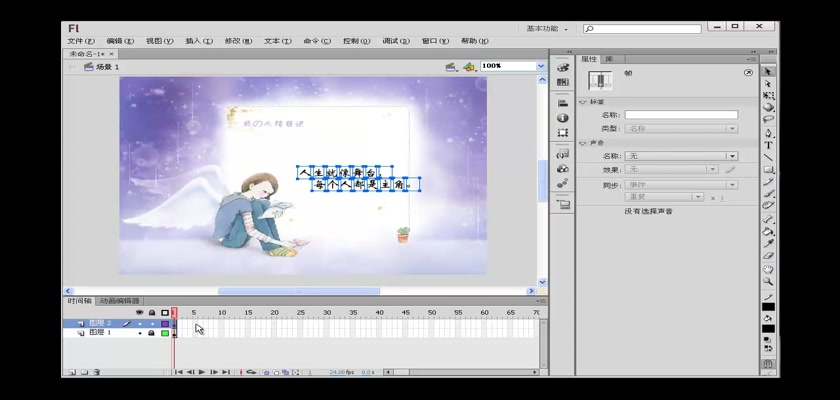Select the Hand tool
840x400 pixels.
tap(768, 269)
